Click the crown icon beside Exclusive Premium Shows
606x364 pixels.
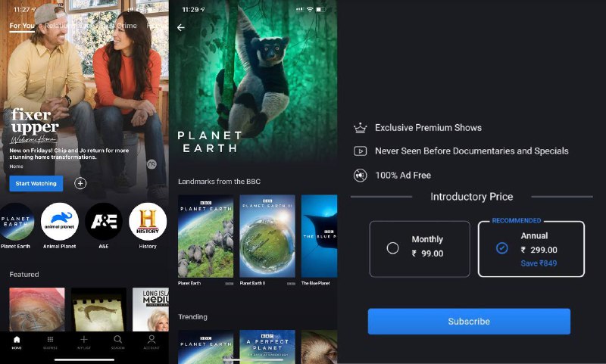tap(361, 128)
